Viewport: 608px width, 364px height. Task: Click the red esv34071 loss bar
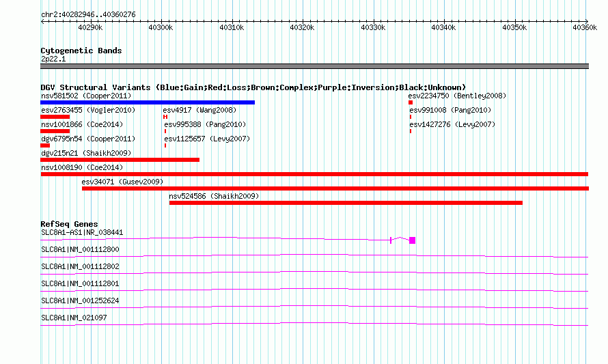335,188
